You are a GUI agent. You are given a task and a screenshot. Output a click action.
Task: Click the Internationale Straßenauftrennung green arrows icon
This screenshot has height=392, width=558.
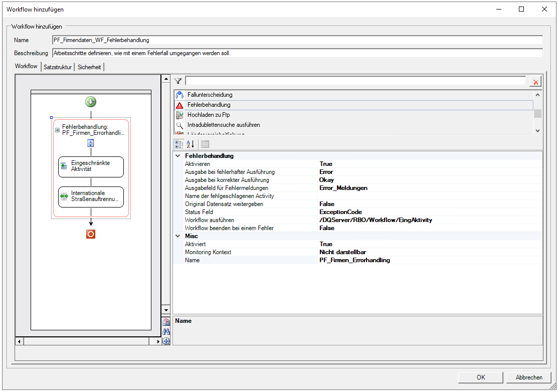[64, 196]
